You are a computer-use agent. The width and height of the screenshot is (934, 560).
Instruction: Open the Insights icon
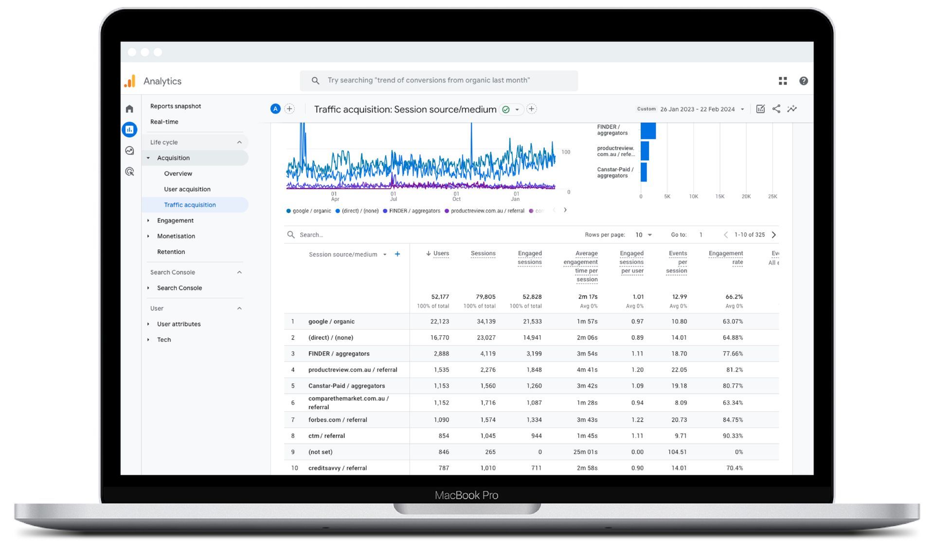792,109
